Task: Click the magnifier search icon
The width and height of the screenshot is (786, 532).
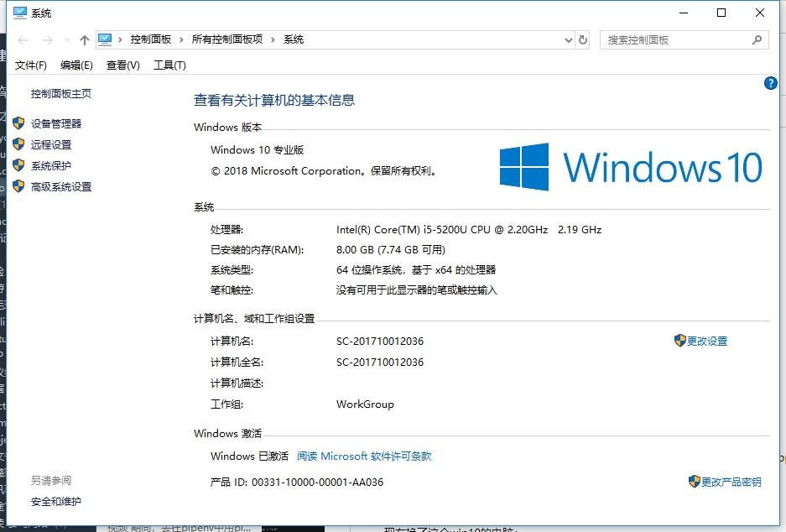Action: (757, 39)
